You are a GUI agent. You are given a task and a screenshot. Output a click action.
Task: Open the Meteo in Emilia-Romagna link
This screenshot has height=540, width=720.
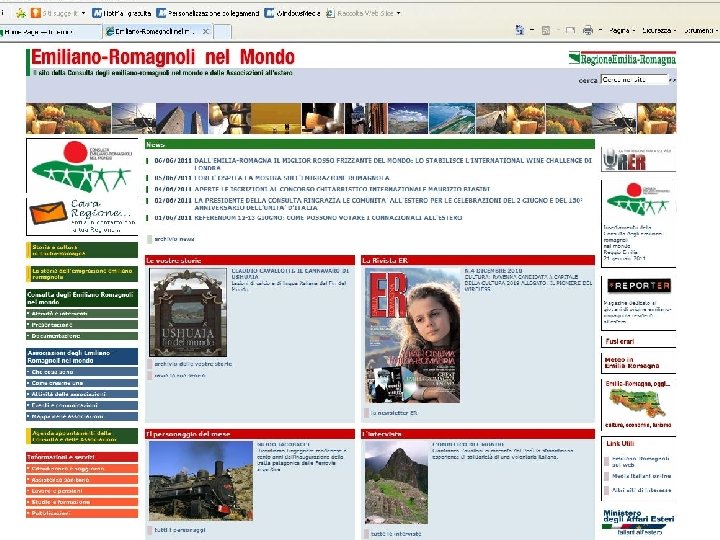632,363
